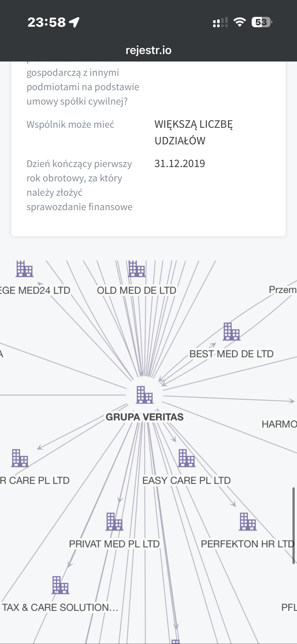Screen dimensions: 297x644
Task: Tap the rejestr.io address bar
Action: coord(149,50)
